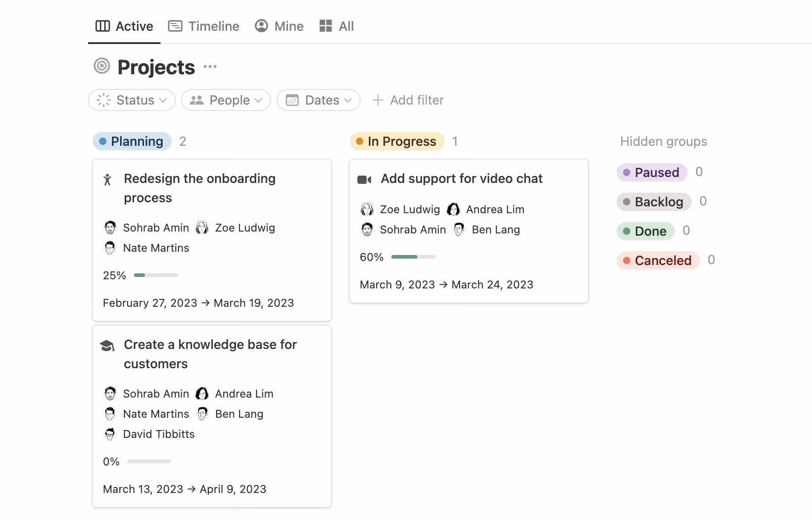Open the Projects options menu via ellipsis

click(x=210, y=67)
